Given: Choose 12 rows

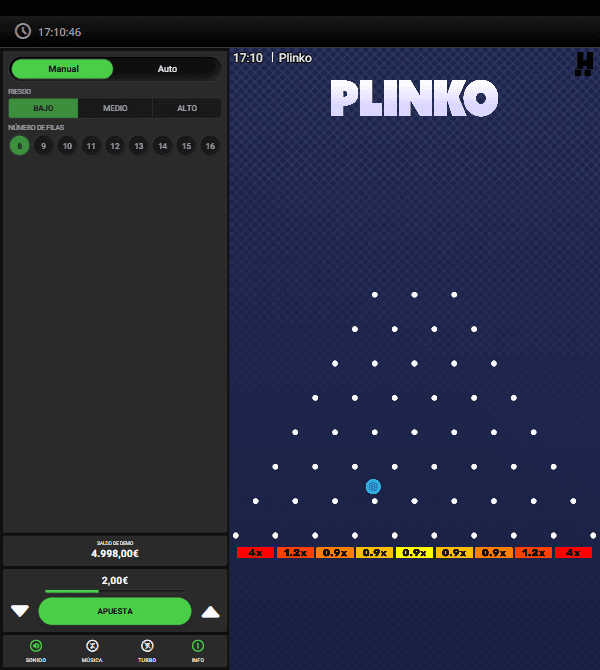Looking at the screenshot, I should (x=115, y=146).
